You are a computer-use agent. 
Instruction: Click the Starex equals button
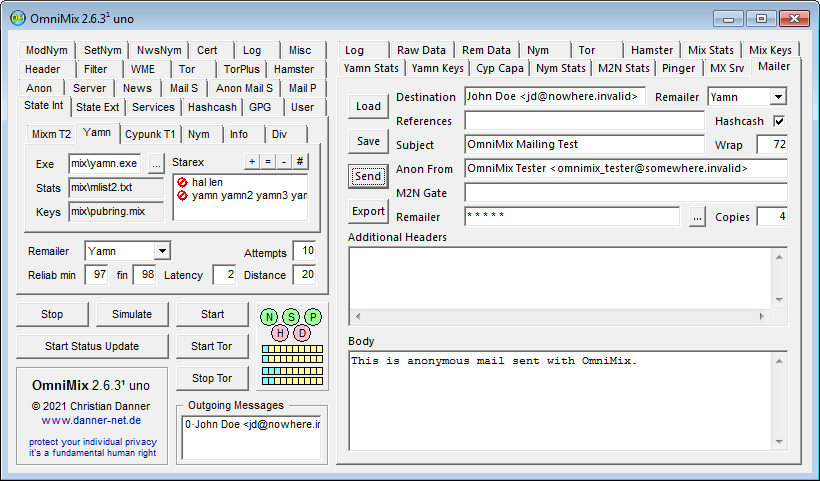click(x=268, y=162)
